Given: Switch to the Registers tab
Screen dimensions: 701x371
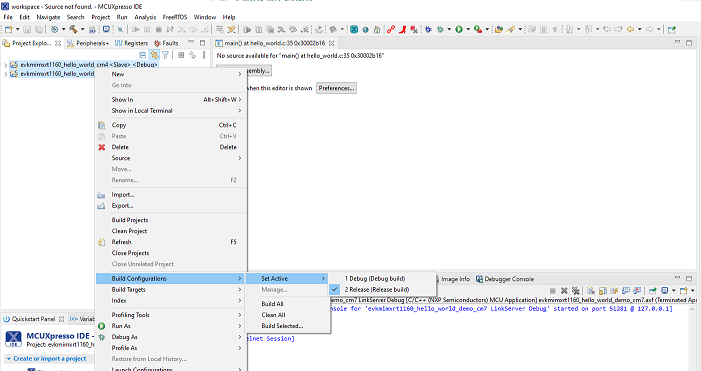Looking at the screenshot, I should point(132,43).
